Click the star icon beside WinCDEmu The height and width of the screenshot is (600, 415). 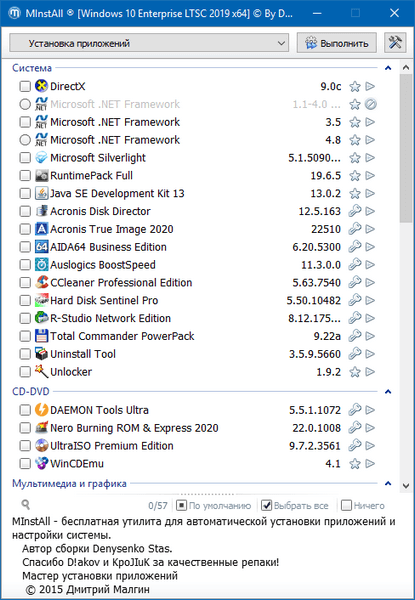click(x=355, y=464)
